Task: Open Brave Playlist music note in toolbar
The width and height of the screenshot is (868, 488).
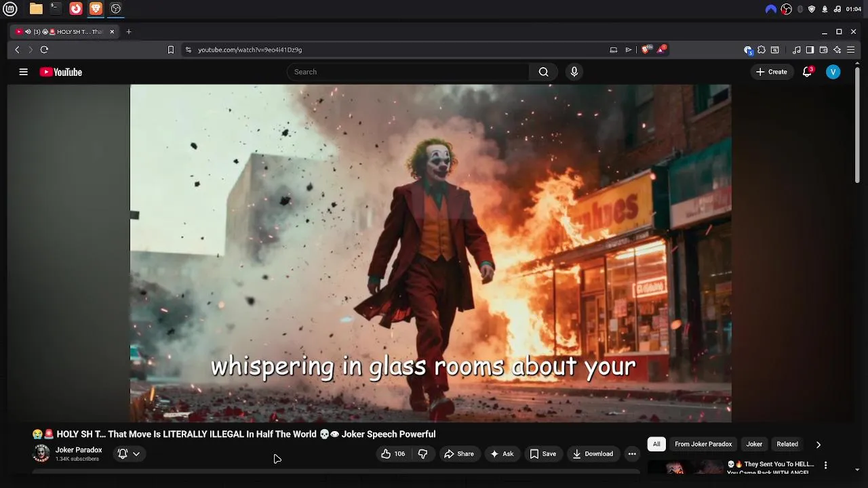Action: 796,49
